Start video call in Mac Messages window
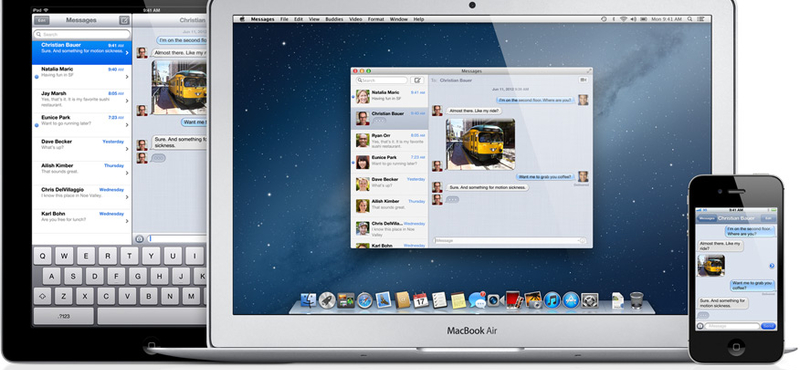Image resolution: width=800 pixels, height=370 pixels. (583, 80)
